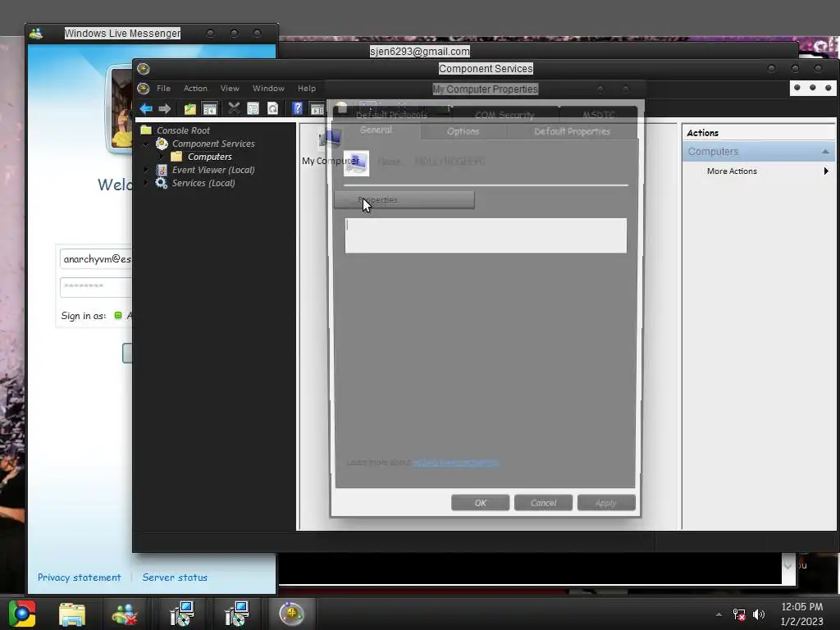Select Console Root in the tree
This screenshot has width=840, height=630.
tap(183, 130)
